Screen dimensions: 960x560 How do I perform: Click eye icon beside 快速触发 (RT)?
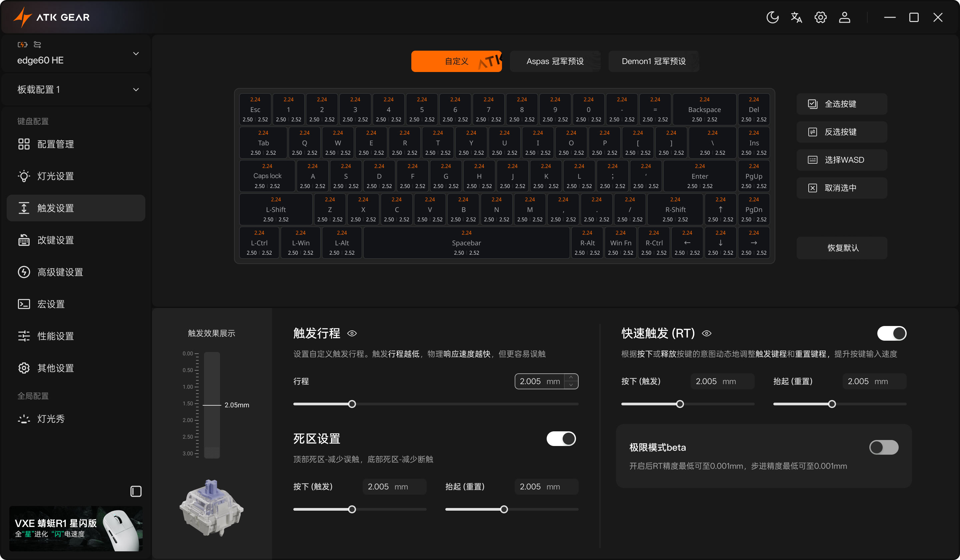pos(707,333)
